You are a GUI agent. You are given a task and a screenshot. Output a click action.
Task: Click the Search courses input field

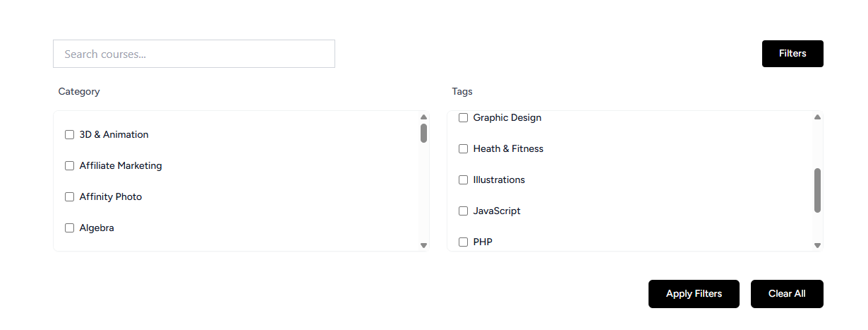pyautogui.click(x=193, y=54)
